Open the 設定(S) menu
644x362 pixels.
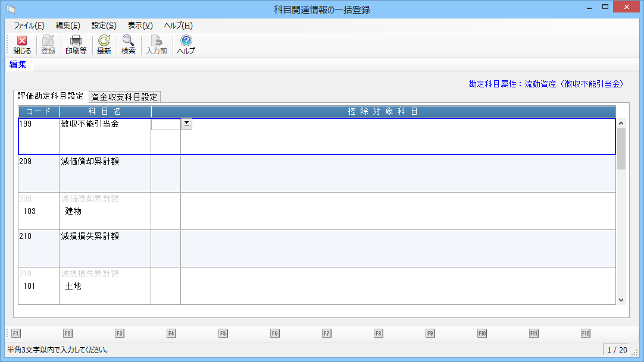click(104, 26)
